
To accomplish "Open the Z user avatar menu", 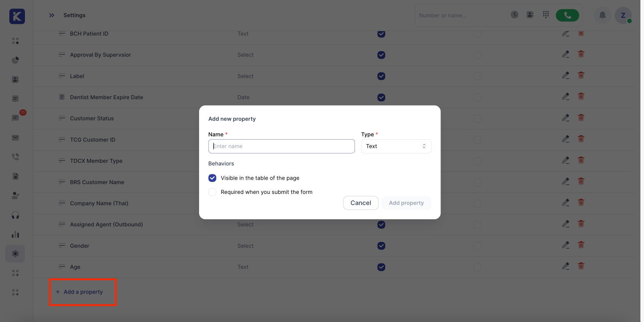I will point(623,16).
